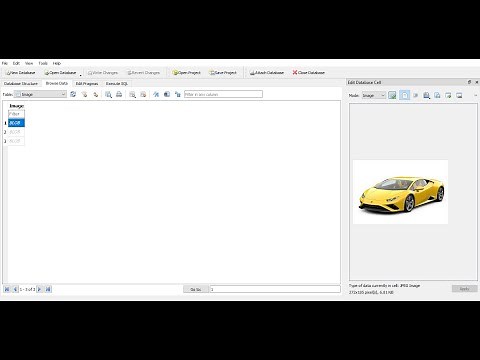Click the import from file icon in Edit Cell
The height and width of the screenshot is (360, 480).
(x=448, y=96)
